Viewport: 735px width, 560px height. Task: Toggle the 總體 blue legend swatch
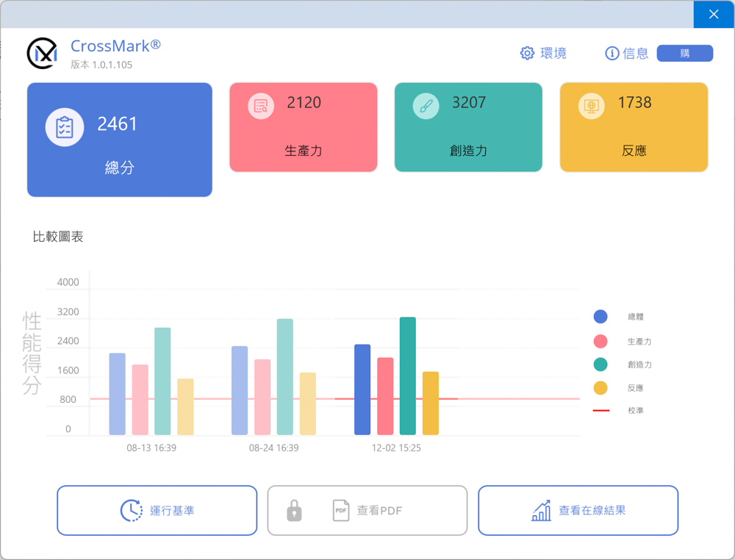click(600, 317)
